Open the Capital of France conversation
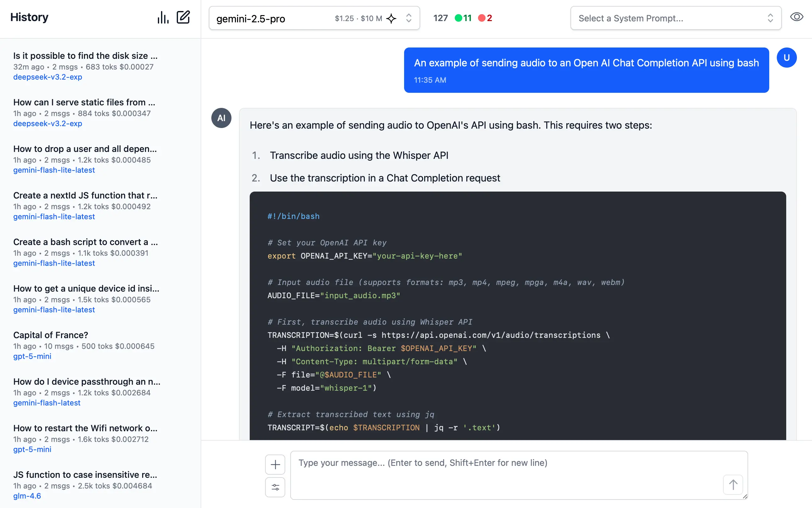The image size is (812, 508). pos(50,335)
